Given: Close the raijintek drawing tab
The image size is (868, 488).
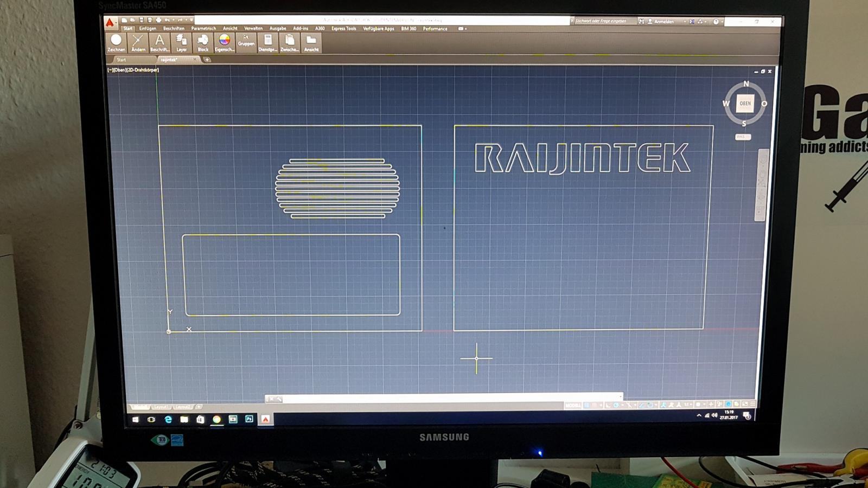Looking at the screenshot, I should [x=195, y=60].
